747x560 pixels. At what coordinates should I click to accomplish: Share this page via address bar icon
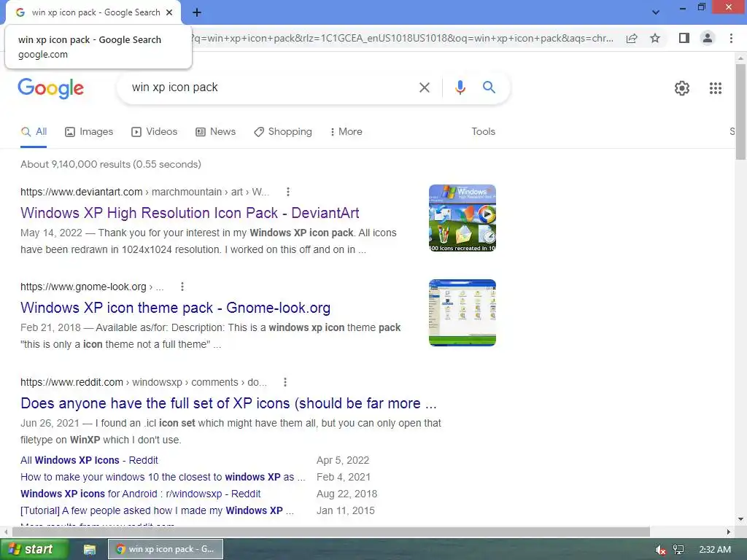[x=632, y=38]
